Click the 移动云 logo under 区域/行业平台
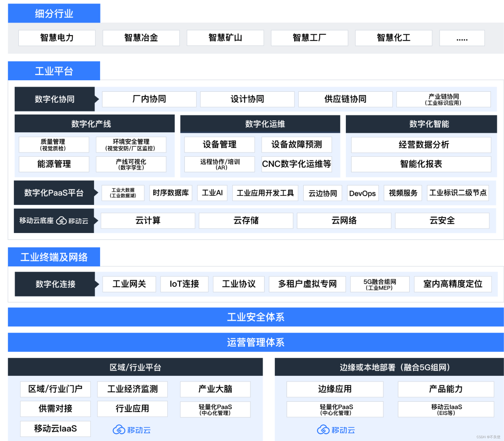 tap(131, 430)
